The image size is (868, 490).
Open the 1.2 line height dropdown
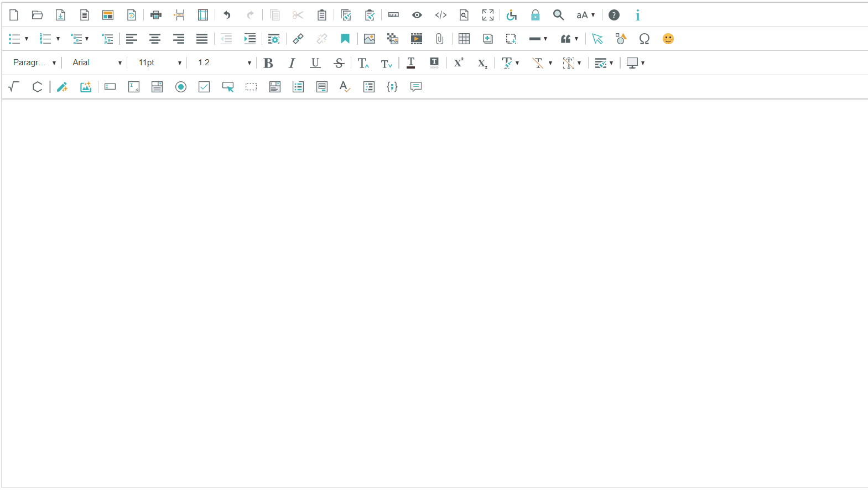pyautogui.click(x=225, y=63)
